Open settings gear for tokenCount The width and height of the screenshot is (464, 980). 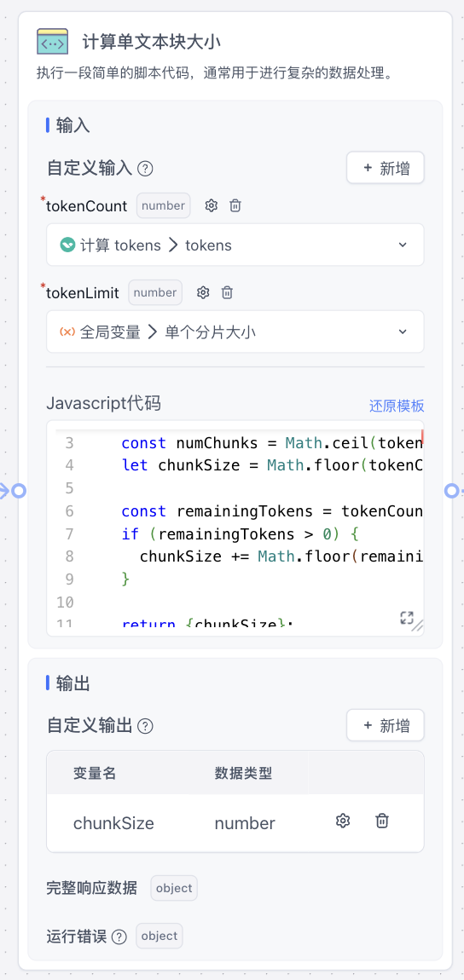(212, 205)
